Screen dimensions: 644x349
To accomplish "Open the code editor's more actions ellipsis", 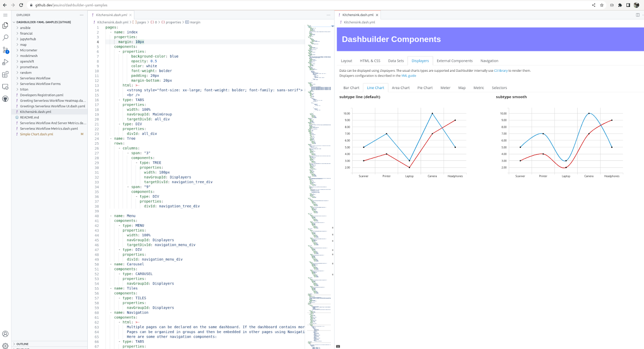I will (x=328, y=15).
